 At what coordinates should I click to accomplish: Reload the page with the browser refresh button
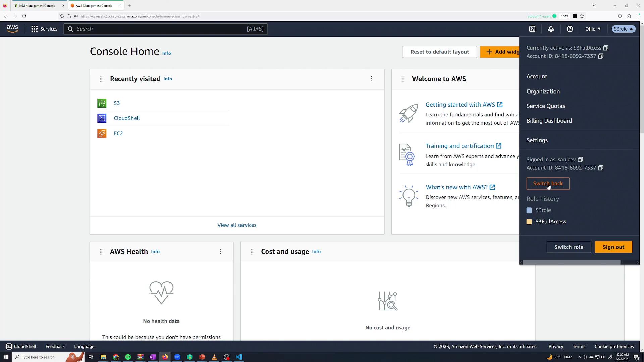[x=24, y=16]
